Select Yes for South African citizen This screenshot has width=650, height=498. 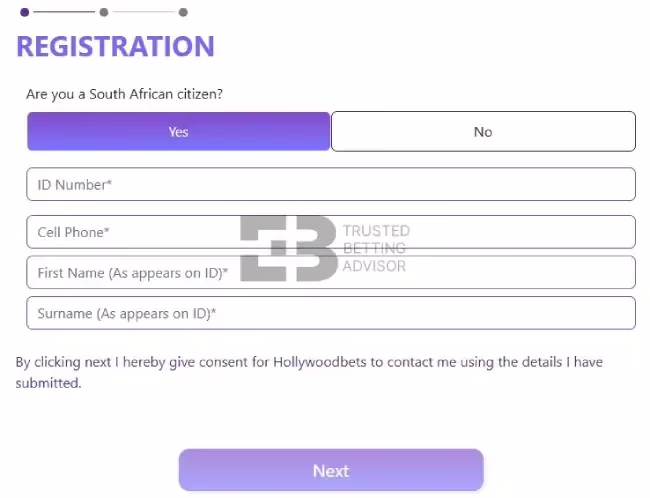tap(178, 132)
